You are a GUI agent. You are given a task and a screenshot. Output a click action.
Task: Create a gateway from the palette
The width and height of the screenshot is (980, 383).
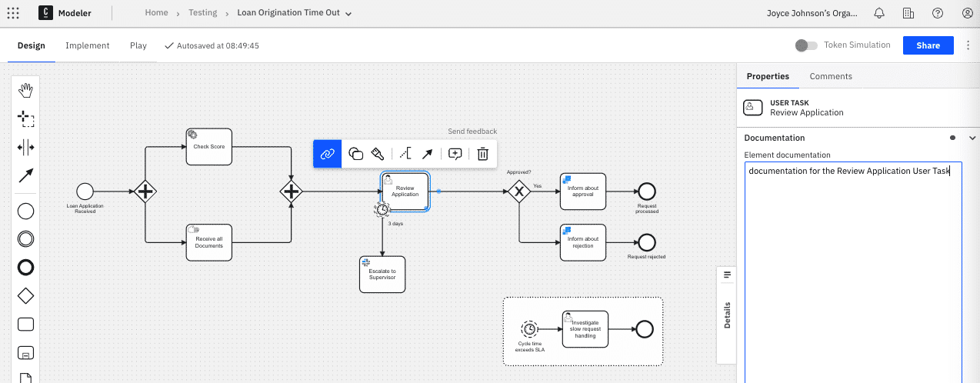pos(25,295)
